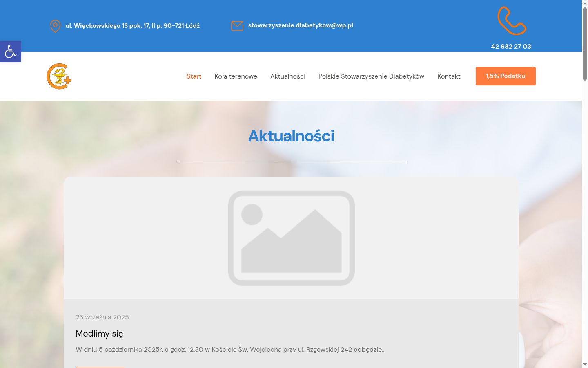Click the scrollbar up arrow
This screenshot has height=368, width=588.
pyautogui.click(x=585, y=3)
